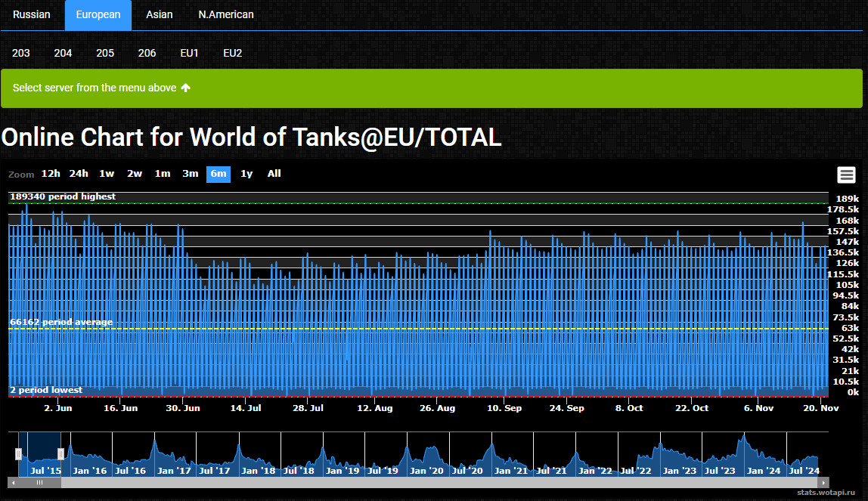
Task: Open the N.American region tab
Action: pos(226,15)
